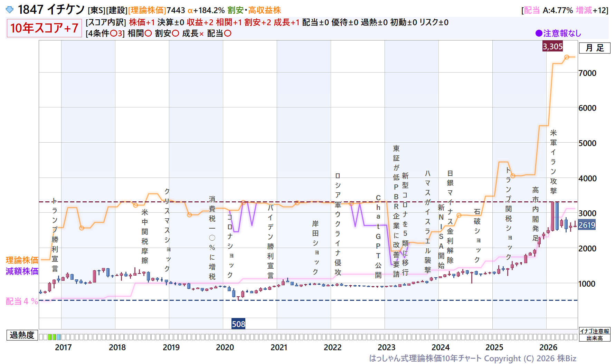Viewport: 615px width, 364px height.
Task: Click the light-blue heat-meter cell
Action: 59,337
